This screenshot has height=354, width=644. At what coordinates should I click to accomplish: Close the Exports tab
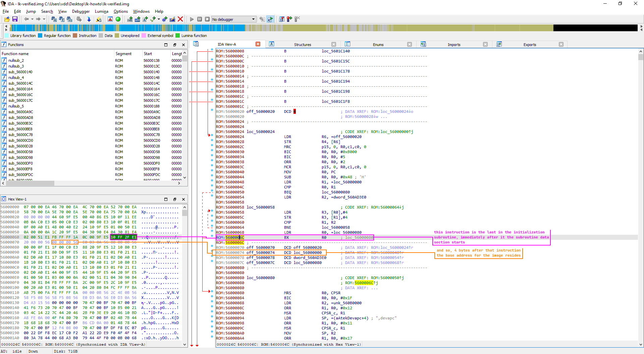click(561, 44)
